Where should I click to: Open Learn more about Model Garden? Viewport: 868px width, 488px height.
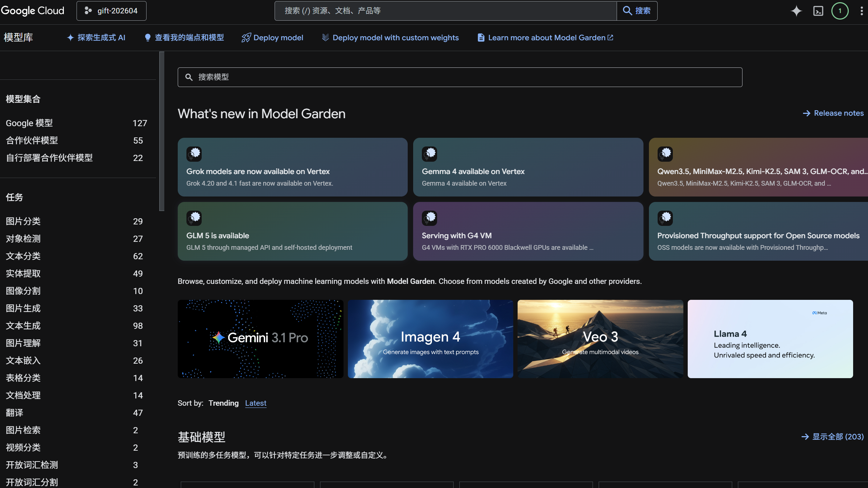click(x=546, y=38)
